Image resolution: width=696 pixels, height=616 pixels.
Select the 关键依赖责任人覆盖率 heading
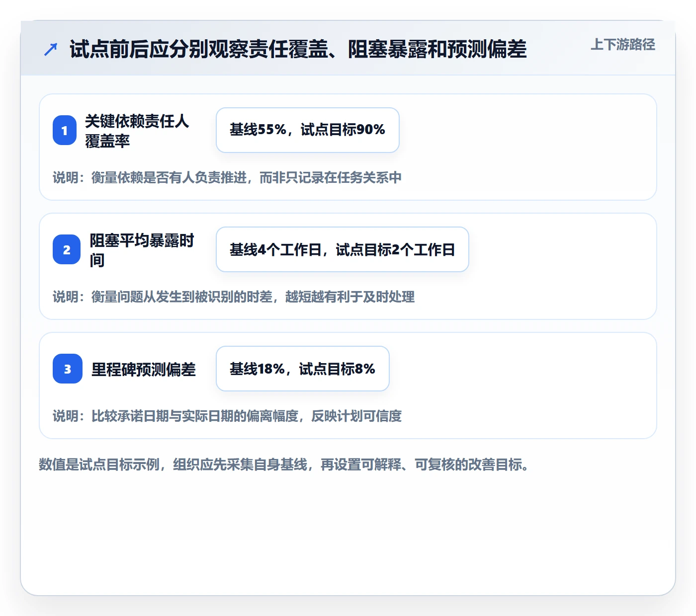[x=137, y=131]
